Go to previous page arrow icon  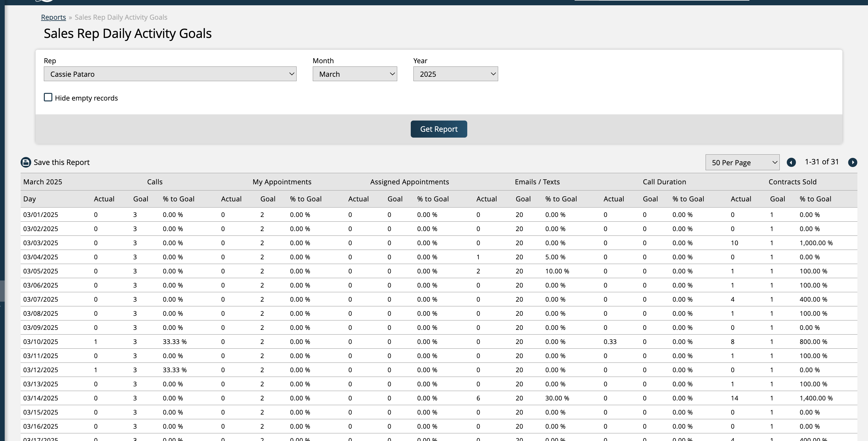pos(791,163)
